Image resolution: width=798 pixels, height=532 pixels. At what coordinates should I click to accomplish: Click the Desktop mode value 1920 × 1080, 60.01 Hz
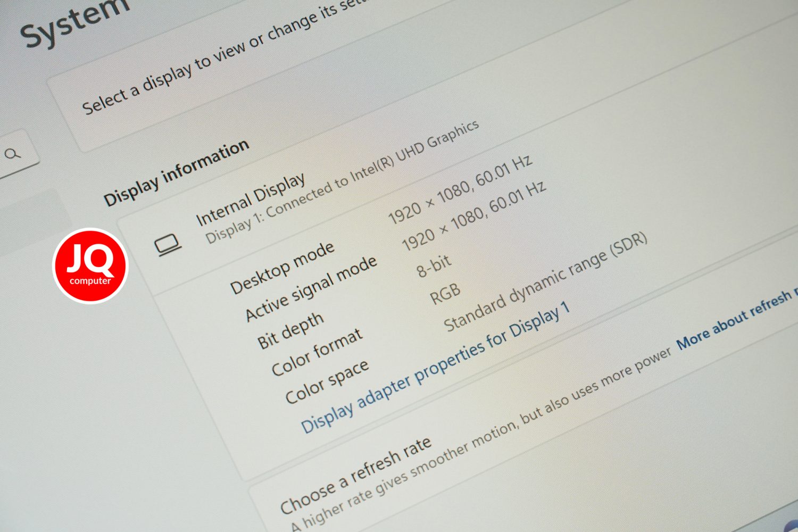tap(460, 189)
